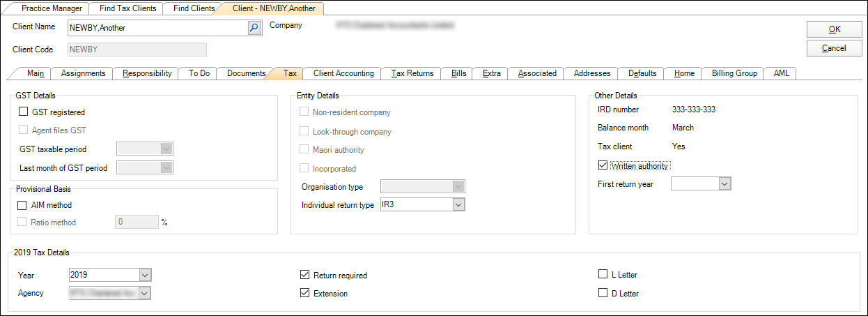
Task: Enable the GST registered checkbox
Action: click(x=24, y=112)
